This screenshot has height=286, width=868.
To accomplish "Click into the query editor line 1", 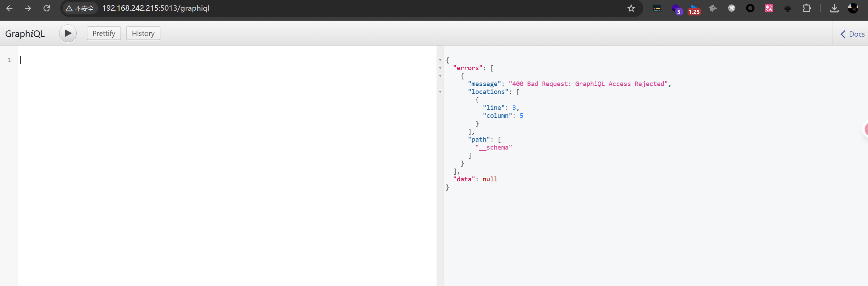I will 207,60.
